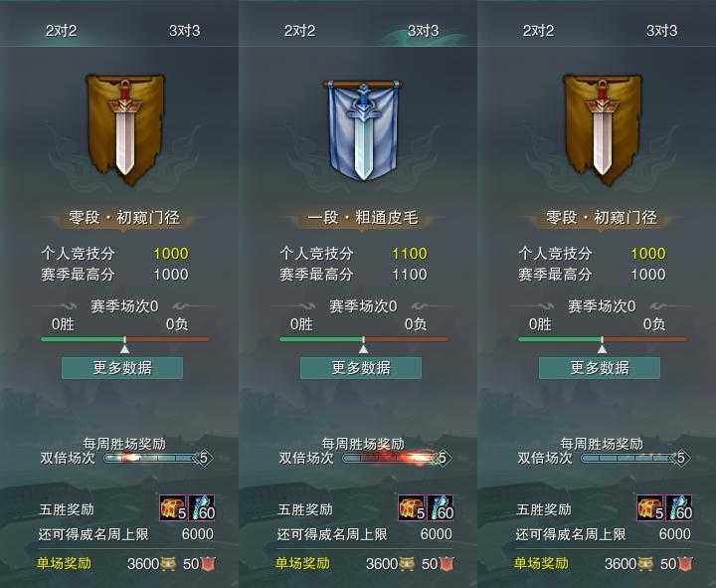Open 更多数据 in the middle panel
This screenshot has width=716, height=588.
coord(361,368)
